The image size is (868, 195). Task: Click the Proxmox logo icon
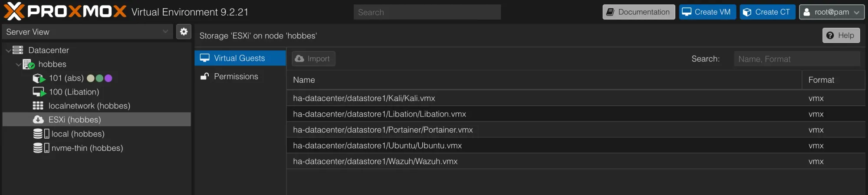pos(14,11)
